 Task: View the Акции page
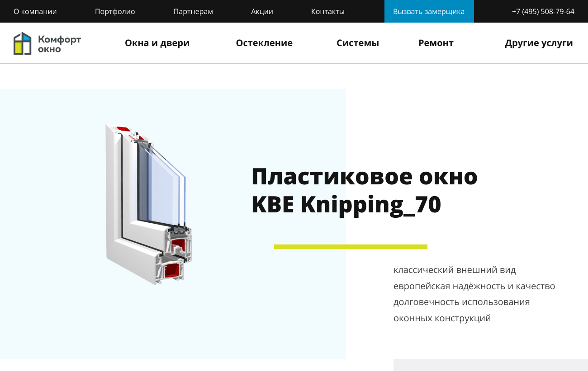(262, 11)
